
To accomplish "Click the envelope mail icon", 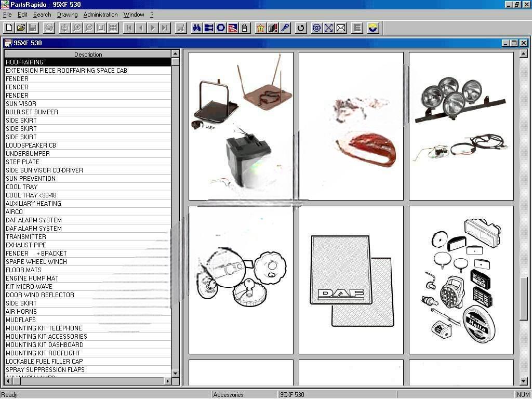I will 340,28.
